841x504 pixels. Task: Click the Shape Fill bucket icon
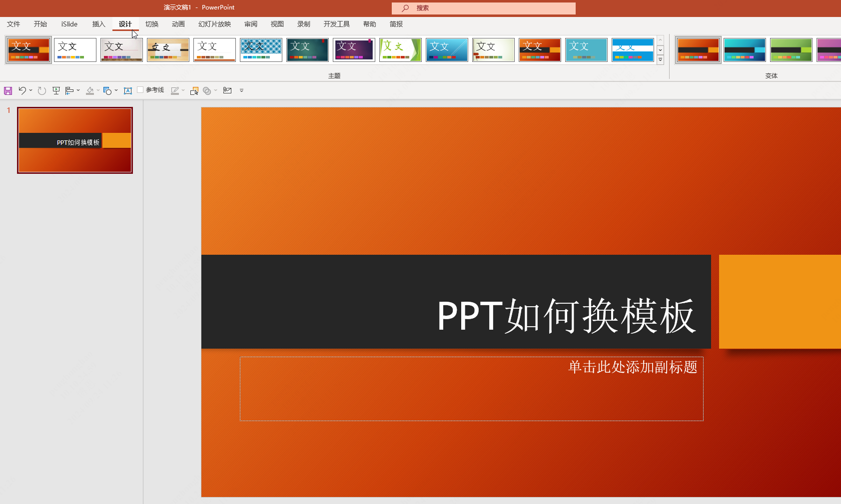point(90,90)
